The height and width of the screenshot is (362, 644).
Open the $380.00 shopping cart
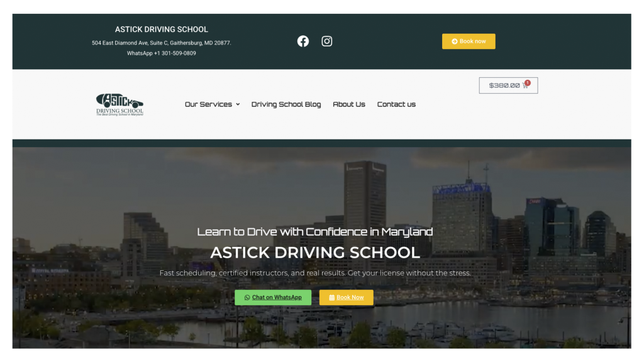(x=508, y=85)
